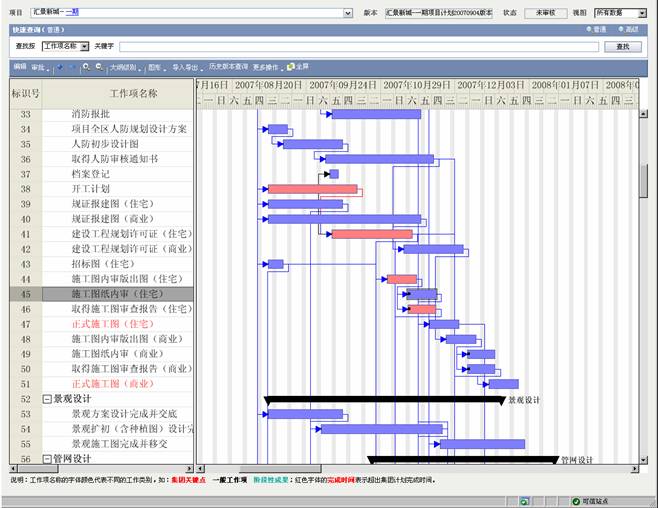Open the 项目 project dropdown
658x508 pixels.
348,13
